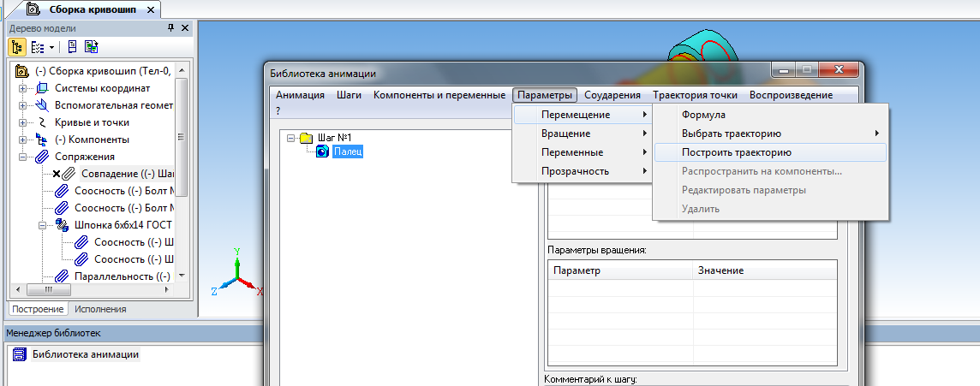Choose Построить траекторию menu entry
The width and height of the screenshot is (980, 386).
pyautogui.click(x=736, y=152)
